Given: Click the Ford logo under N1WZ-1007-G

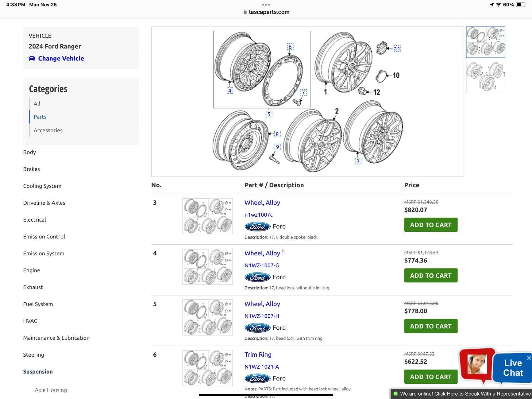Looking at the screenshot, I should click(x=257, y=277).
